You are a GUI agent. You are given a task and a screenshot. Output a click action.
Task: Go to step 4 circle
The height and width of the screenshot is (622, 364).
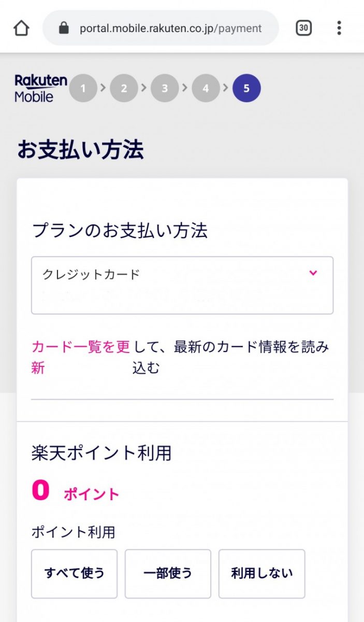(x=206, y=88)
